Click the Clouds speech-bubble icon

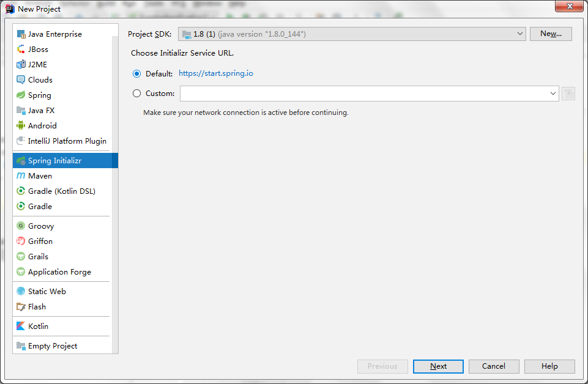point(21,80)
